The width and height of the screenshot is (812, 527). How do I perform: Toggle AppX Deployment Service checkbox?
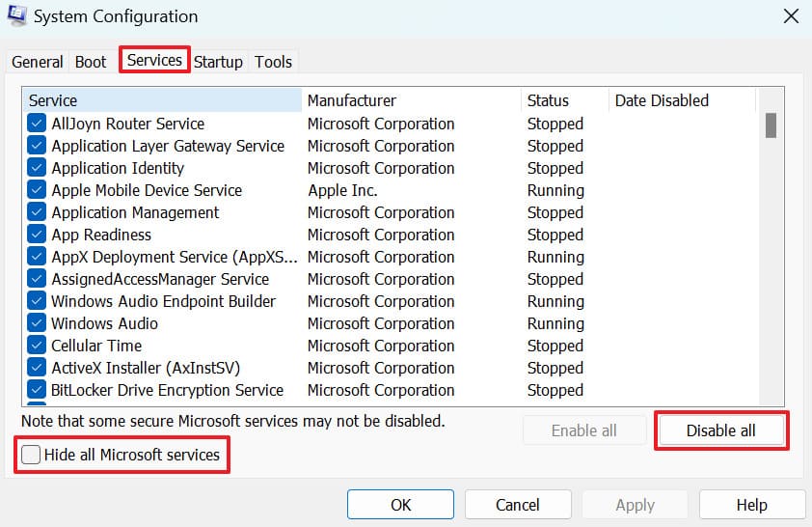(37, 257)
